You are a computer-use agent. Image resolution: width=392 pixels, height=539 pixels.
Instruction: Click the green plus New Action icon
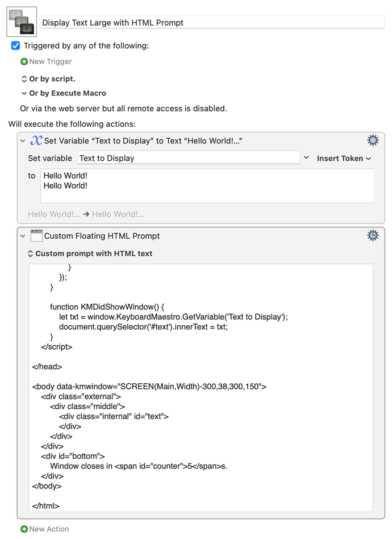[24, 529]
